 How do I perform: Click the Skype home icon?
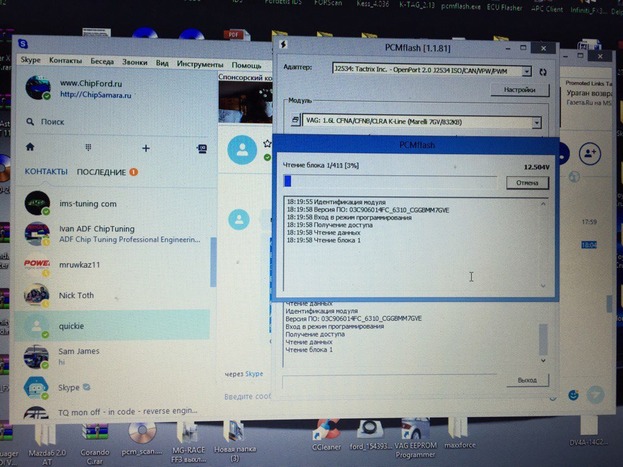(30, 148)
